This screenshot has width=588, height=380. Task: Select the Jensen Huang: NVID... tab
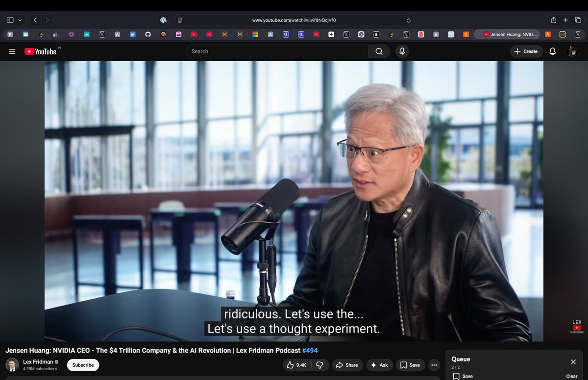pyautogui.click(x=507, y=34)
